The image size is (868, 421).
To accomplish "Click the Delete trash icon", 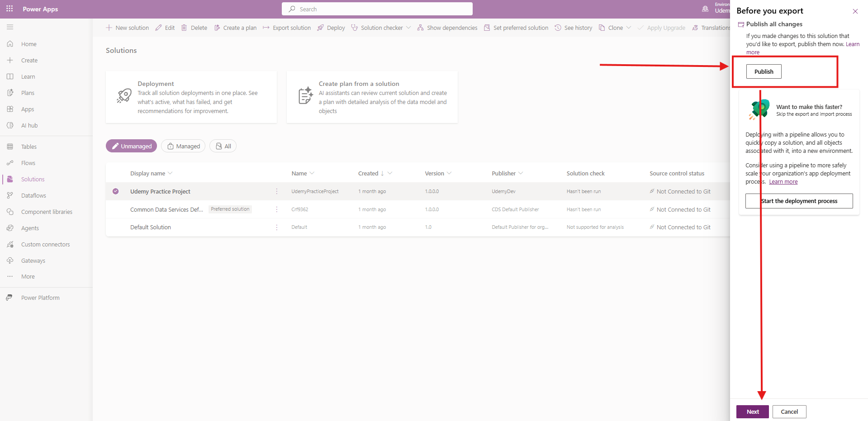I will pyautogui.click(x=184, y=28).
